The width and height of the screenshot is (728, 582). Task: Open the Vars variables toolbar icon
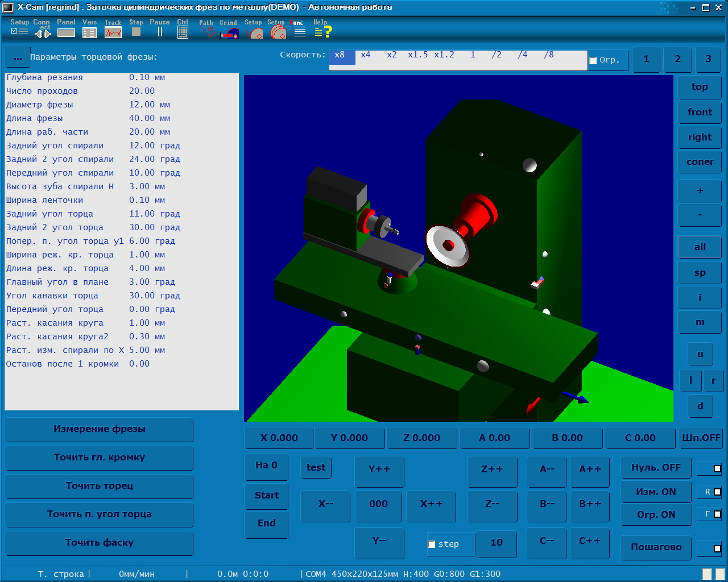(x=89, y=28)
